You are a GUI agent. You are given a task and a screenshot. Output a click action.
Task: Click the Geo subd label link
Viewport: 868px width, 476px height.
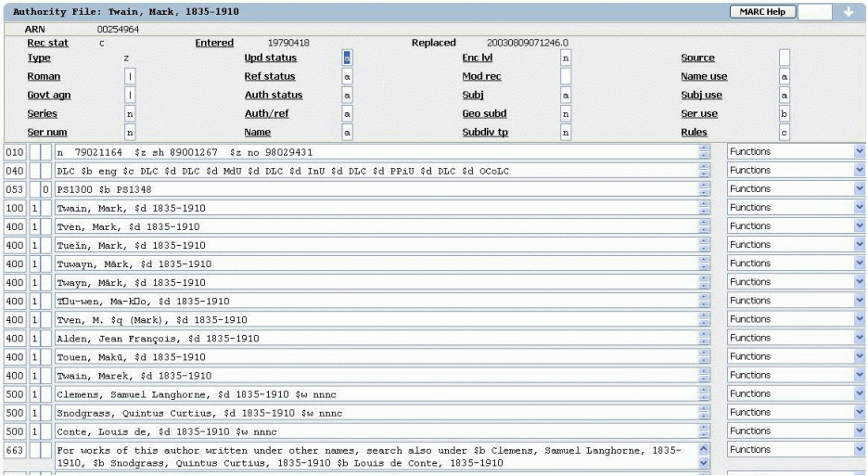483,113
